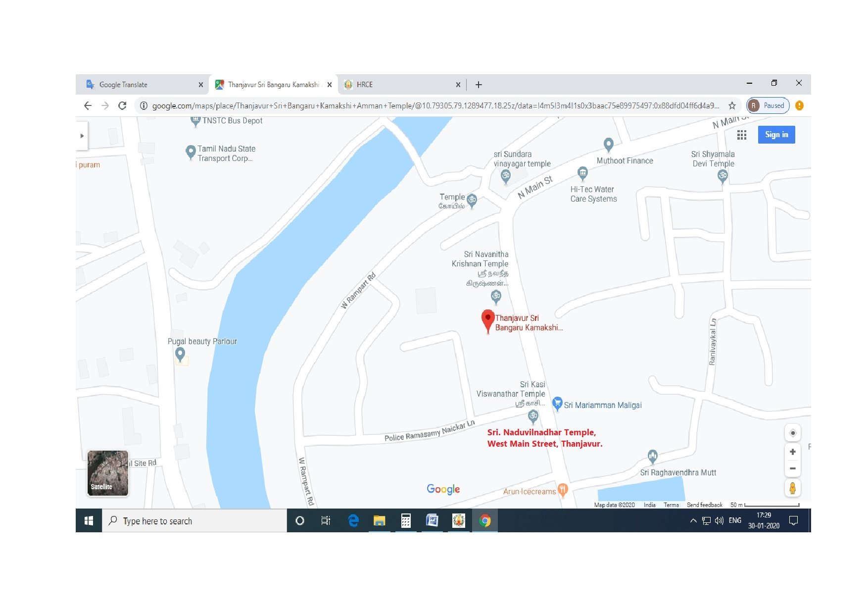Click the Sri Mariamman Maligai shopping marker

click(x=557, y=404)
